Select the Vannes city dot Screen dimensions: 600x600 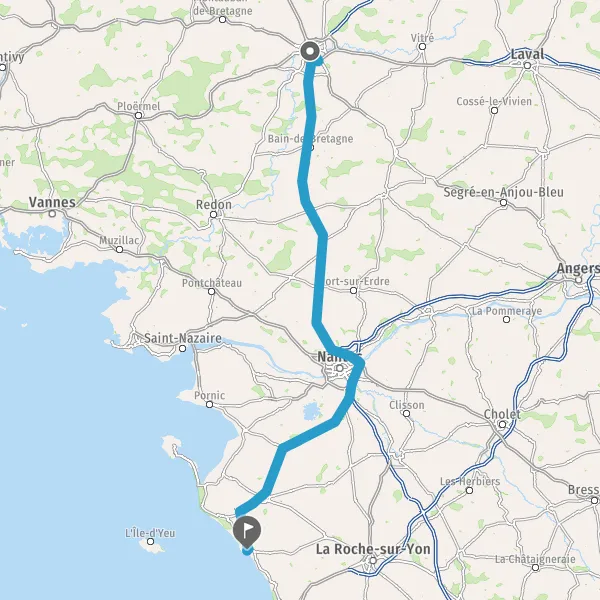(x=52, y=214)
